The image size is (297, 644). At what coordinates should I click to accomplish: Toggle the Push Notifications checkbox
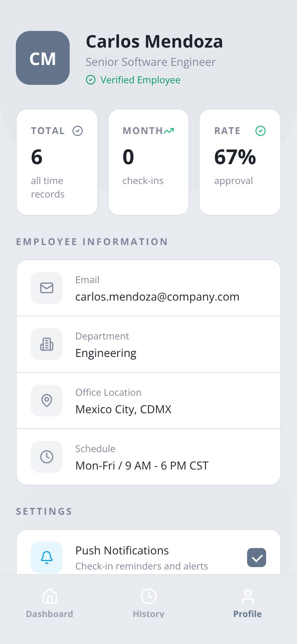[x=257, y=558]
